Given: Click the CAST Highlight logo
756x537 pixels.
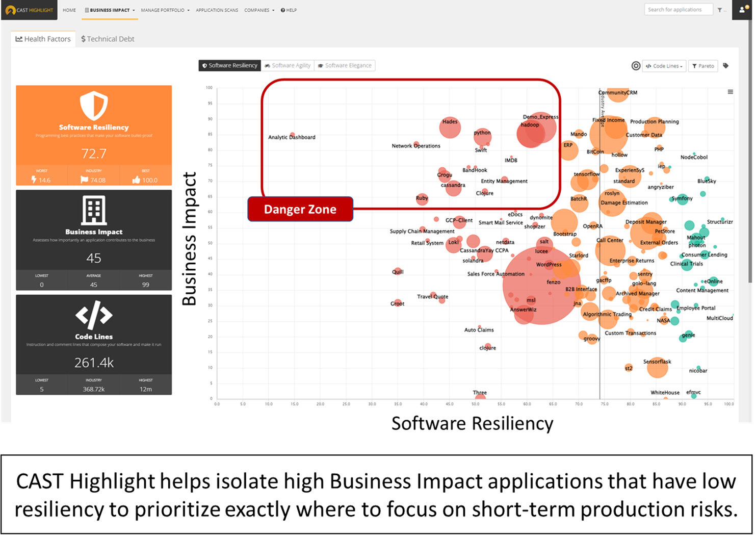Looking at the screenshot, I should (x=29, y=10).
